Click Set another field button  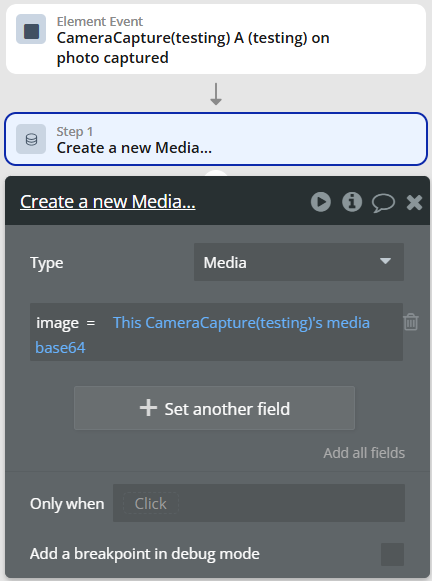(215, 408)
